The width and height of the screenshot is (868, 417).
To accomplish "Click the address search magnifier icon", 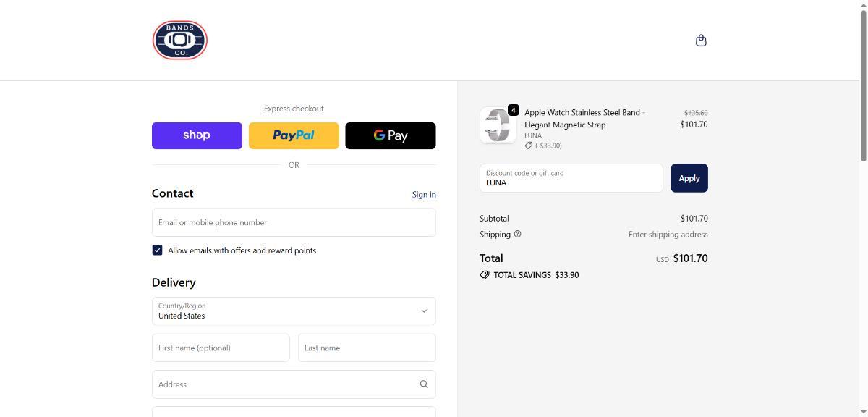I will (424, 384).
